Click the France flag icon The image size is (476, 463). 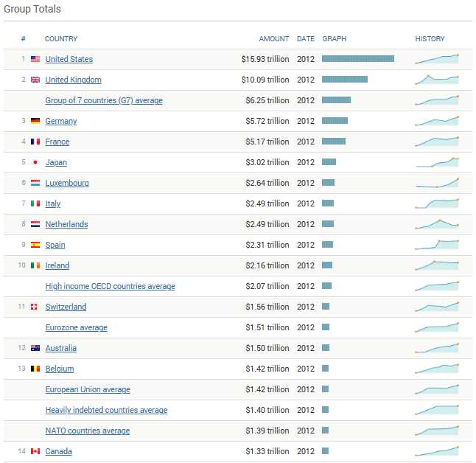click(x=35, y=142)
